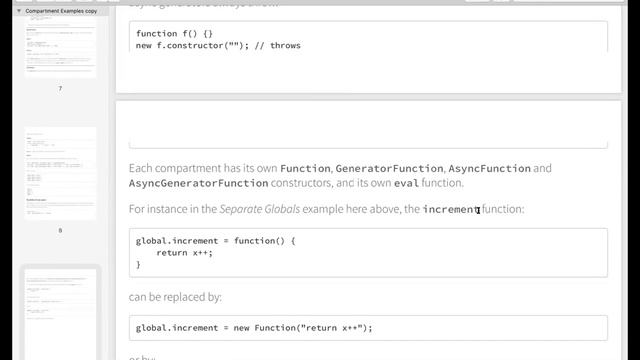Click the page number 7 label
The image size is (640, 360).
click(x=60, y=89)
